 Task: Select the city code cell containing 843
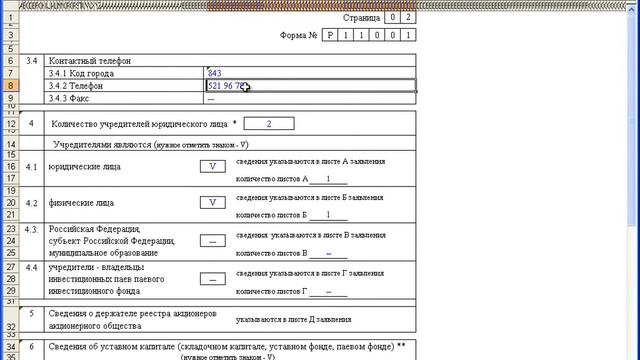(309, 73)
